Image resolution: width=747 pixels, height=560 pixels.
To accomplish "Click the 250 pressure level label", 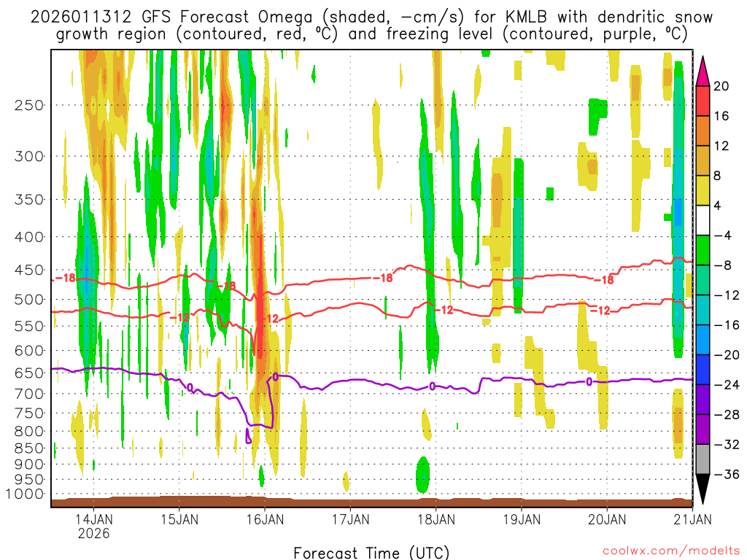I will [29, 105].
